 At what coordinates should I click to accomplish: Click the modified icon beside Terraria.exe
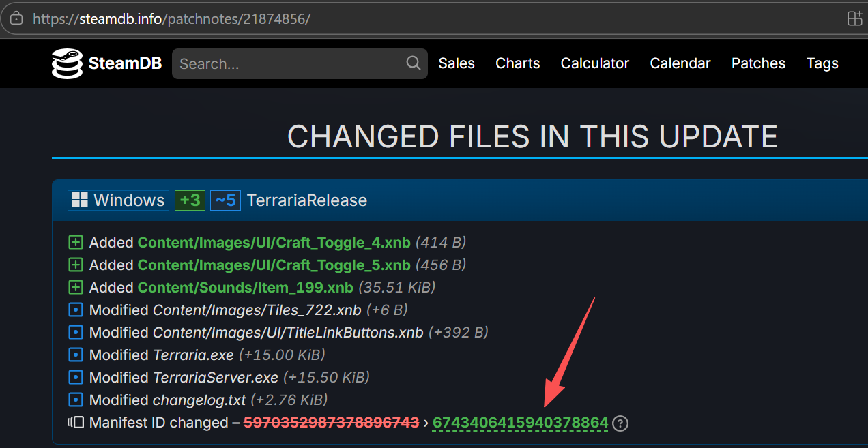click(x=76, y=355)
